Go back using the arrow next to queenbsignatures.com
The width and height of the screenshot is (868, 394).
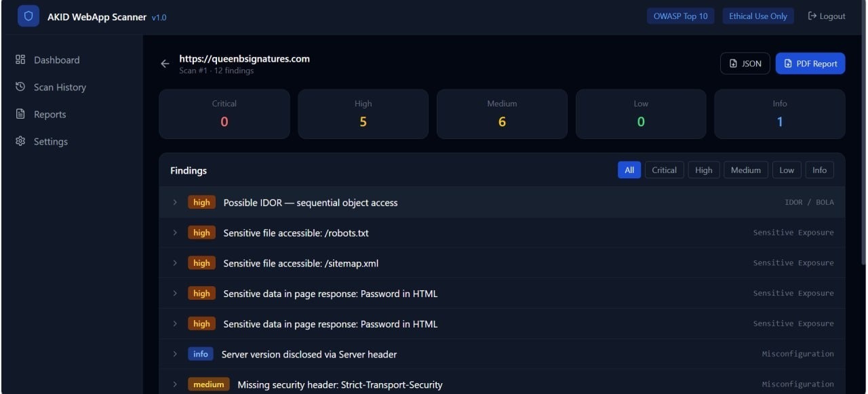coord(164,63)
